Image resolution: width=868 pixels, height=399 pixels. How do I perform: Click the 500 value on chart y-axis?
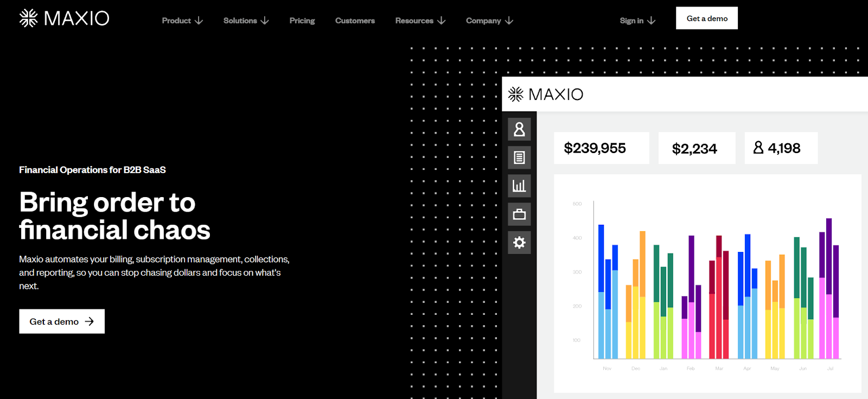pyautogui.click(x=577, y=204)
